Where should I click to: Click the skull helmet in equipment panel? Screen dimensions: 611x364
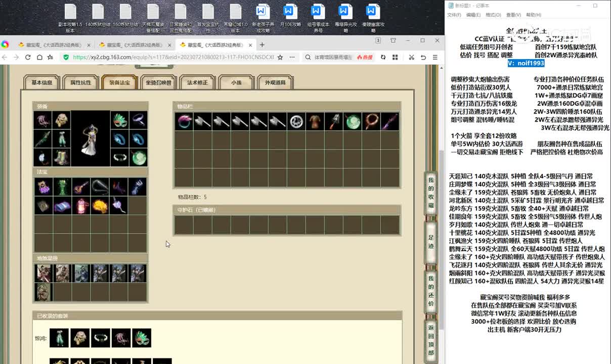62,120
